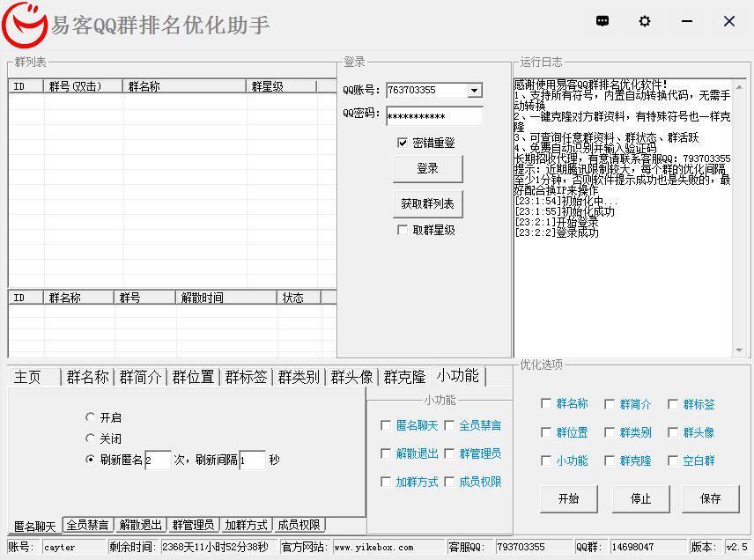The image size is (754, 560).
Task: Click the 保存 save button
Action: tap(710, 498)
